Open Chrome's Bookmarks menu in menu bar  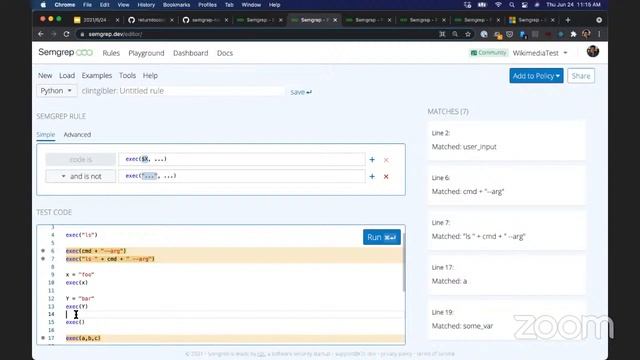point(176,5)
